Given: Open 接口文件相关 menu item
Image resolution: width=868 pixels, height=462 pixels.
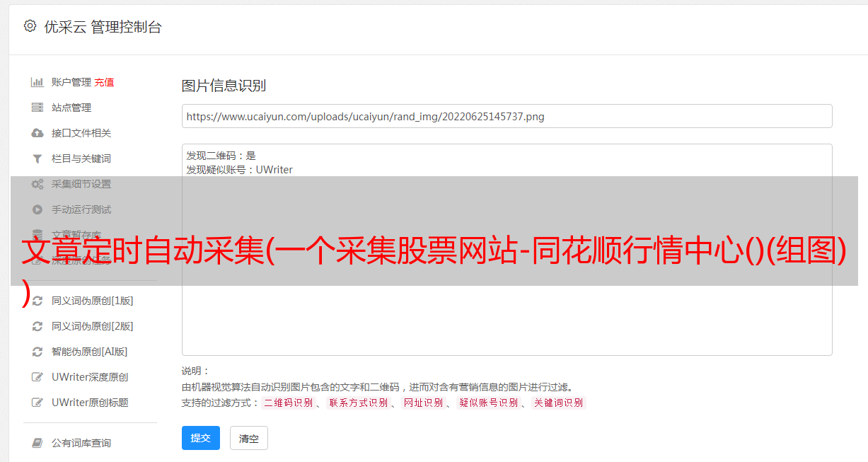Looking at the screenshot, I should click(81, 133).
